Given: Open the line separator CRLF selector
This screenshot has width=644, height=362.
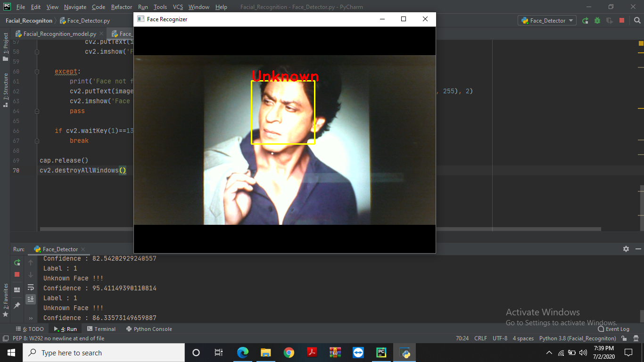Looking at the screenshot, I should click(480, 338).
